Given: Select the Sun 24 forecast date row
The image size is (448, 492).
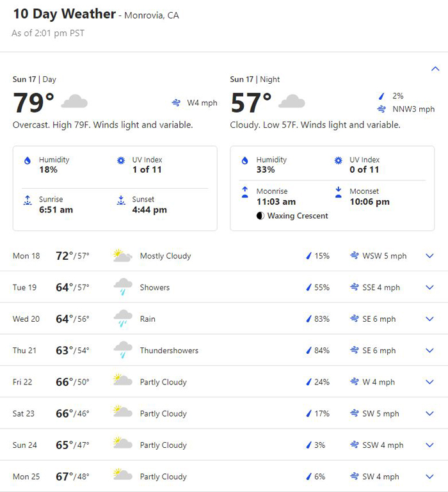Looking at the screenshot, I should point(224,445).
